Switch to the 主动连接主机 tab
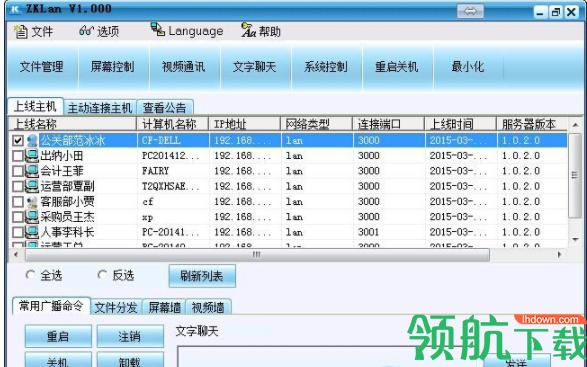 (100, 108)
